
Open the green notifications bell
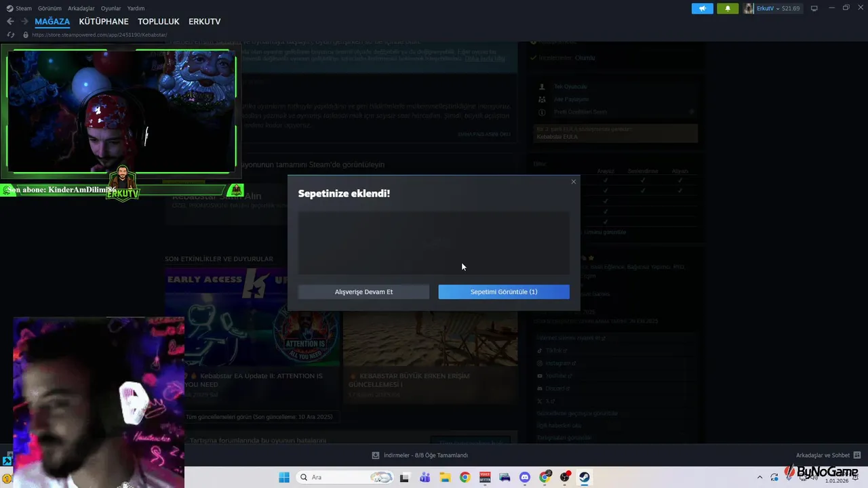coord(728,8)
